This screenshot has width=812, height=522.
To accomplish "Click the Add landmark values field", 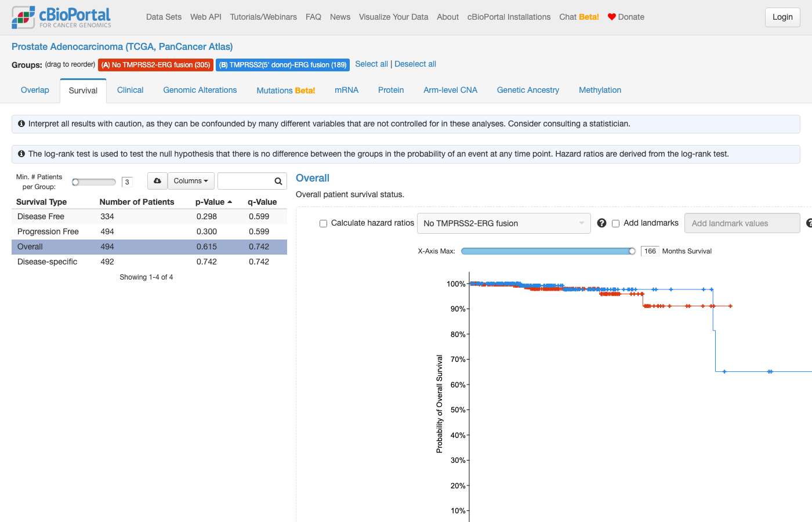I will click(x=742, y=223).
